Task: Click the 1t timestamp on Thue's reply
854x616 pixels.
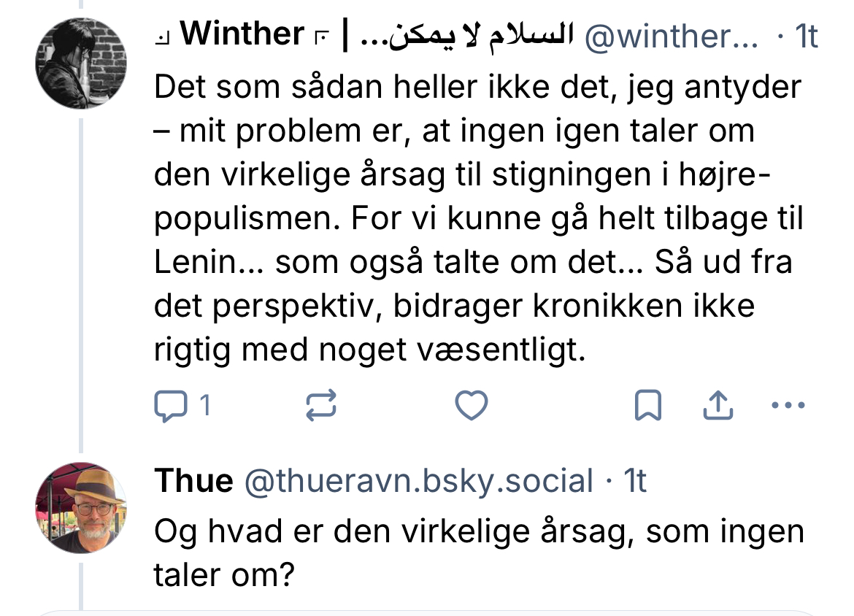Action: tap(633, 482)
